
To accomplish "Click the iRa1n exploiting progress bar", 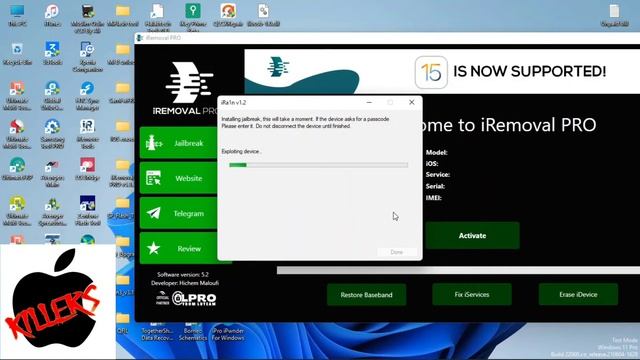I will pos(318,165).
